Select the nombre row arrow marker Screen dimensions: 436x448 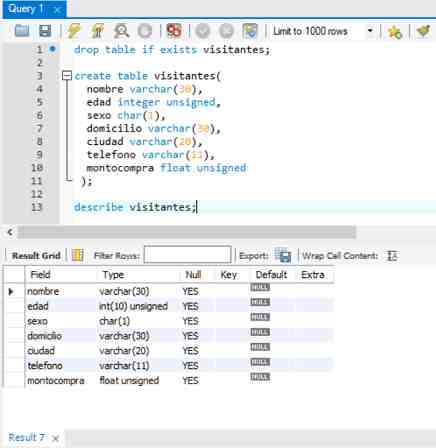click(11, 292)
